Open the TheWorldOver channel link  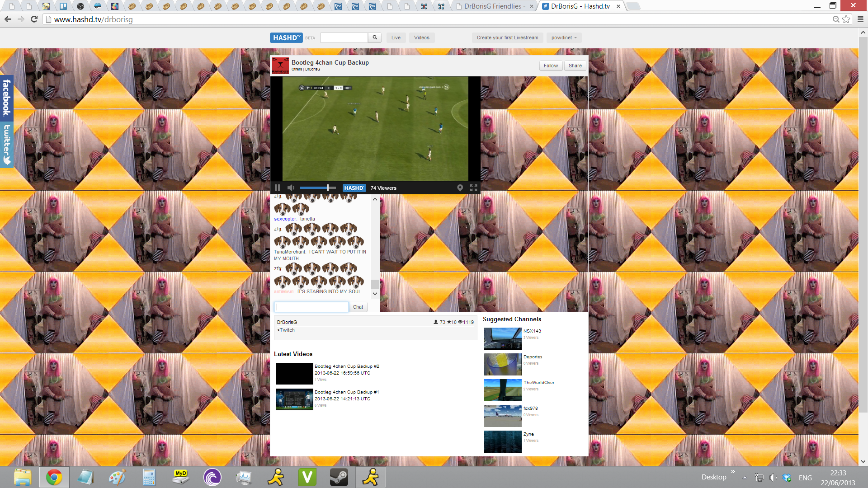pos(539,383)
